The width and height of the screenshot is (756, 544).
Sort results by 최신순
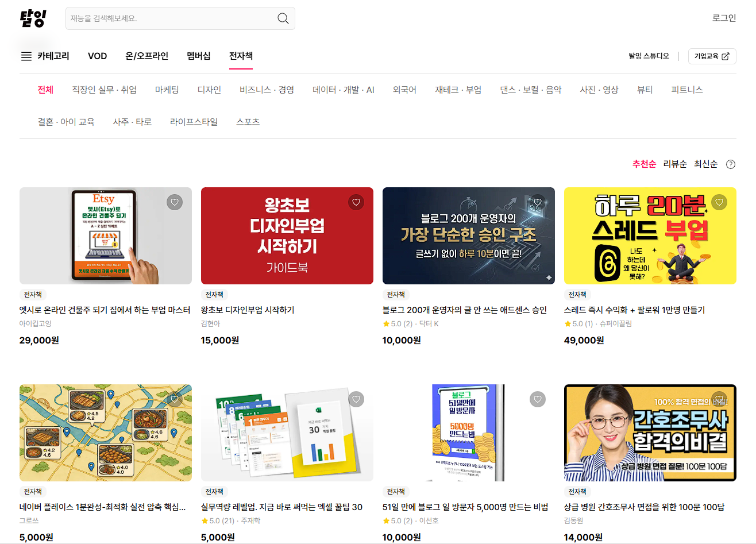pos(705,164)
